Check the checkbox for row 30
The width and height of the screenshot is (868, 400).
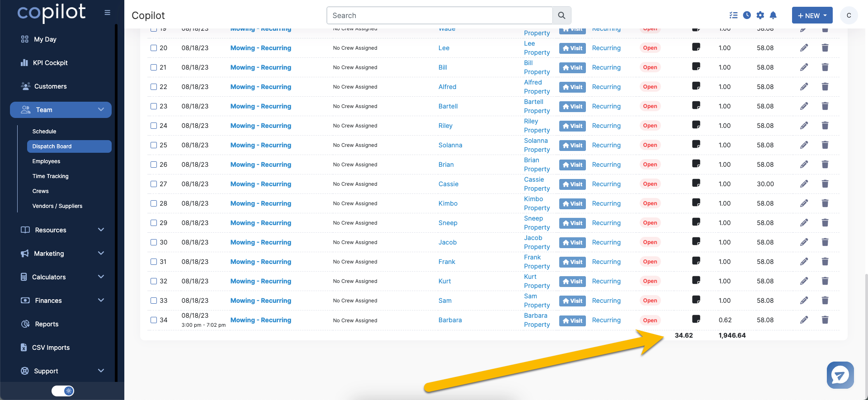click(x=154, y=242)
